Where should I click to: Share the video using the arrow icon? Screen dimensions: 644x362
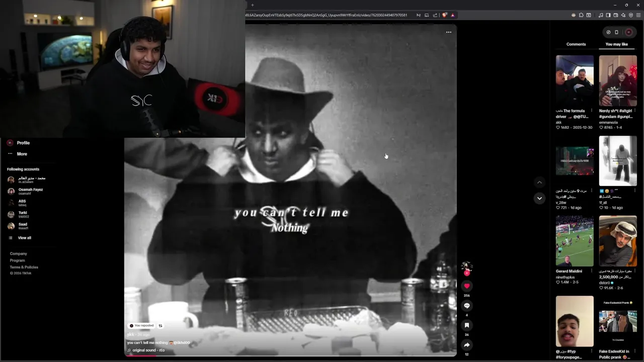pos(466,345)
